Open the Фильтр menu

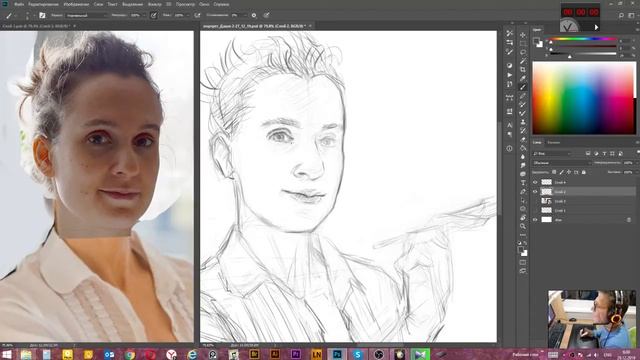[x=155, y=4]
